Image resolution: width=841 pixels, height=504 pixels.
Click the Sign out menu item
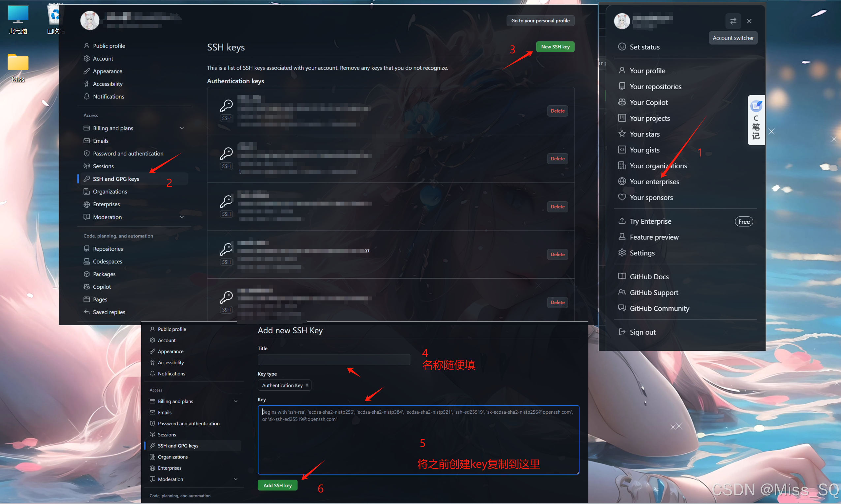click(642, 332)
